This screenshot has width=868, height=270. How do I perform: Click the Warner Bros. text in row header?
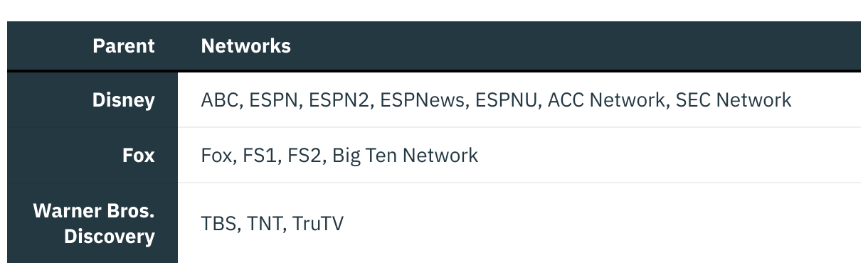click(x=94, y=212)
